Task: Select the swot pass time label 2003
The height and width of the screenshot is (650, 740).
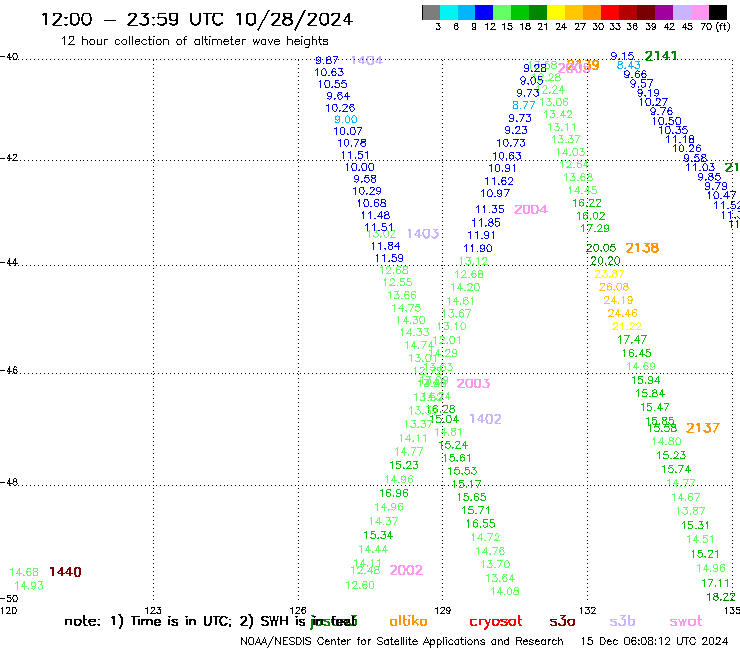Action: coord(473,383)
